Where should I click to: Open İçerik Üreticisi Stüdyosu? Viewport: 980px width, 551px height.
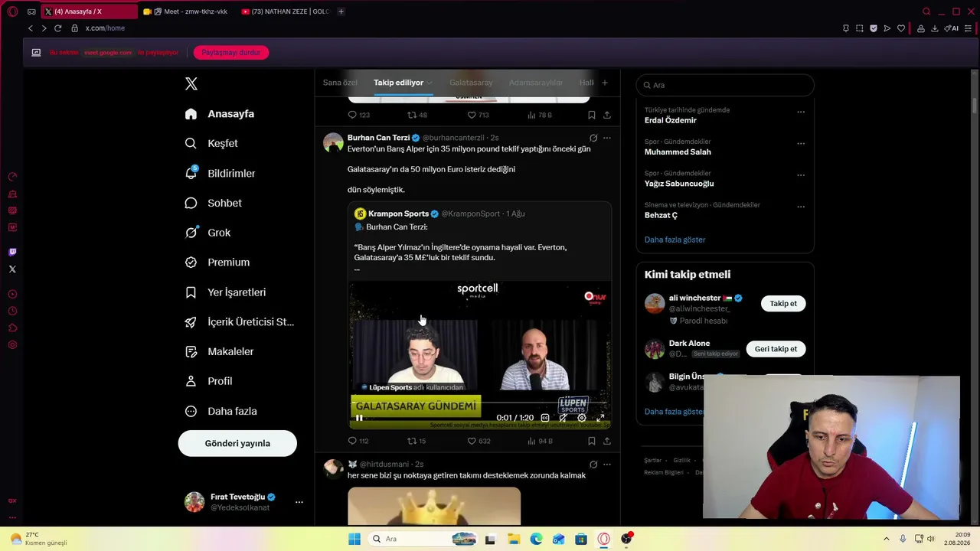click(240, 322)
